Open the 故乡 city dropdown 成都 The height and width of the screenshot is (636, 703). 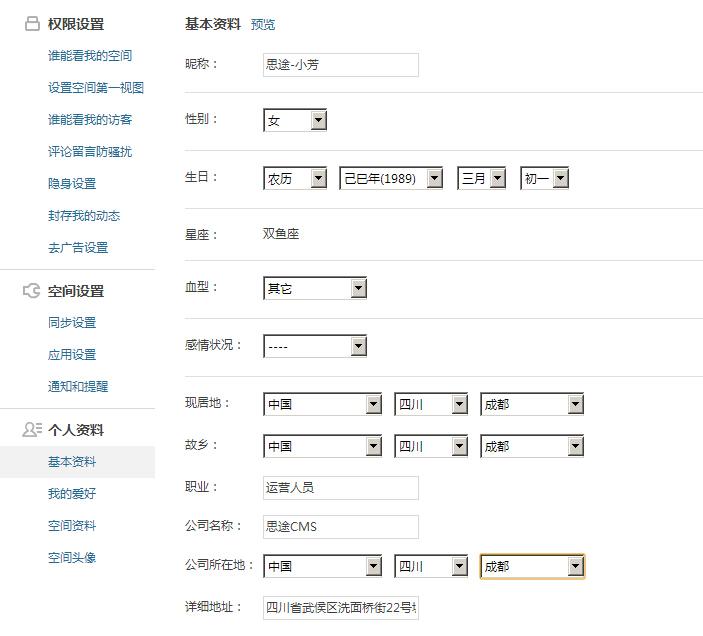532,447
